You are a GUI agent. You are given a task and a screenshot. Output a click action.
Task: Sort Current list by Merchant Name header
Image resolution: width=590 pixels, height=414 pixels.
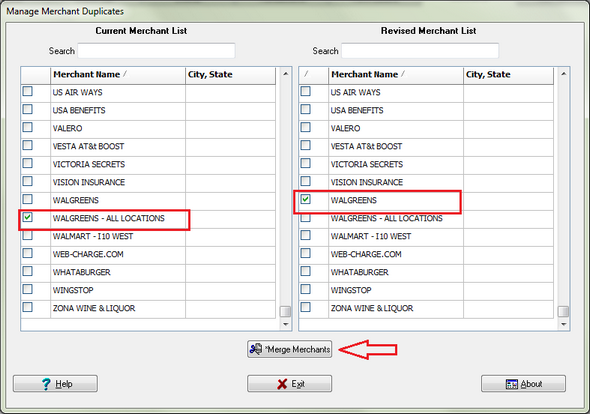pyautogui.click(x=118, y=75)
